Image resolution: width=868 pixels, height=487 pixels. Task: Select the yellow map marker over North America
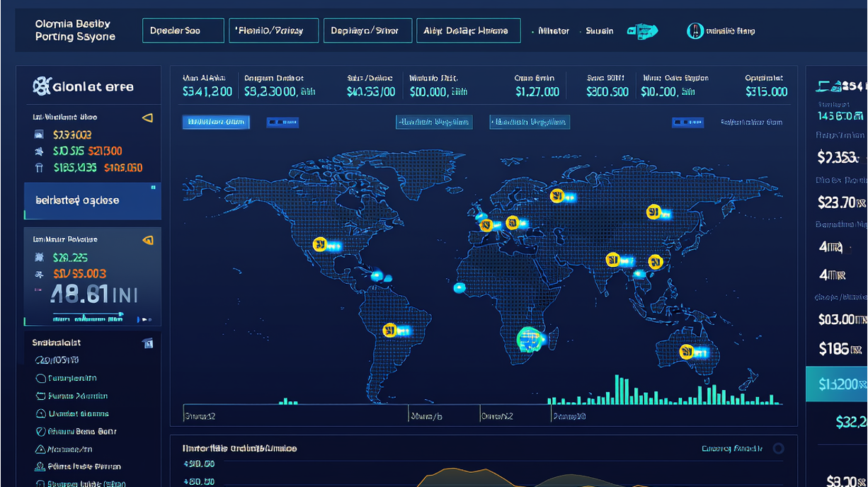319,244
